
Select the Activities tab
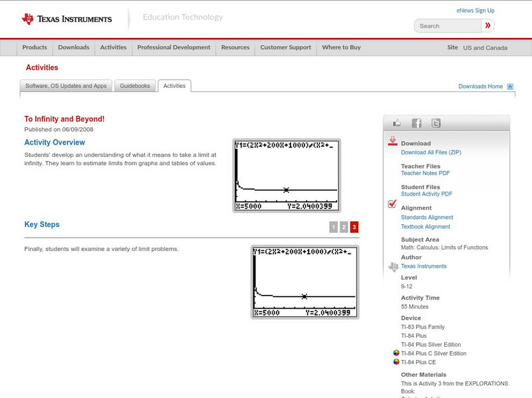pos(174,86)
